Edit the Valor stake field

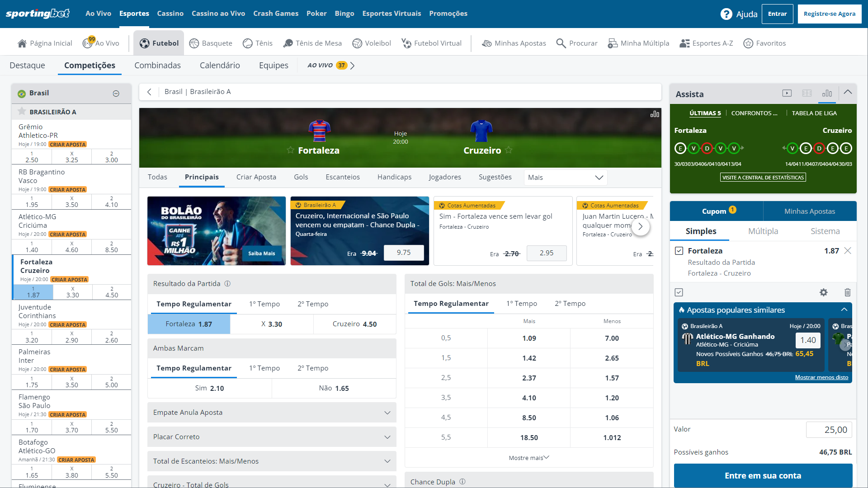829,430
